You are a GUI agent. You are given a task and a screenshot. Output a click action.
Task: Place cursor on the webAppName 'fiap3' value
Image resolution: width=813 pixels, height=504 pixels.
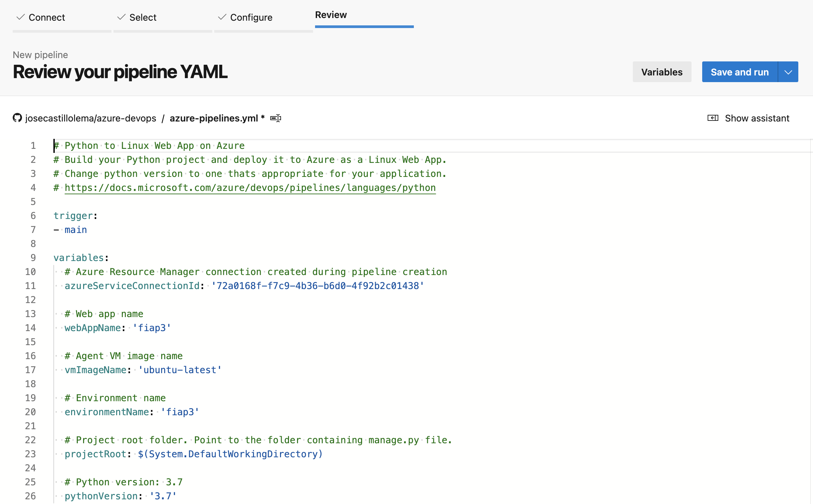coord(152,328)
